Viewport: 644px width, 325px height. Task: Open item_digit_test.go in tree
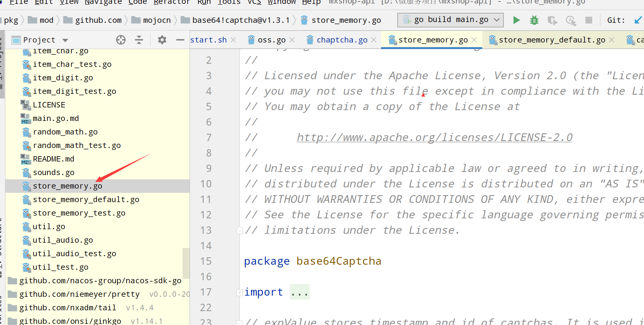pyautogui.click(x=75, y=91)
